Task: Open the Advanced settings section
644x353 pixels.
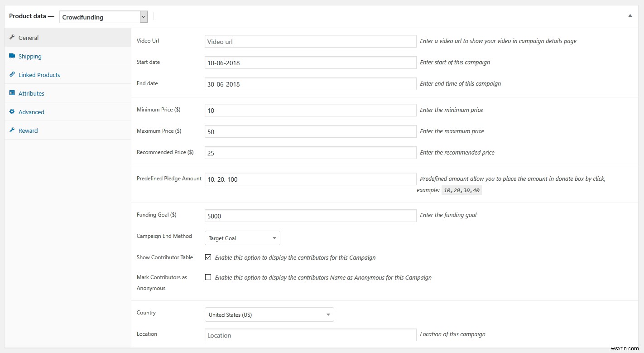Action: (x=31, y=111)
